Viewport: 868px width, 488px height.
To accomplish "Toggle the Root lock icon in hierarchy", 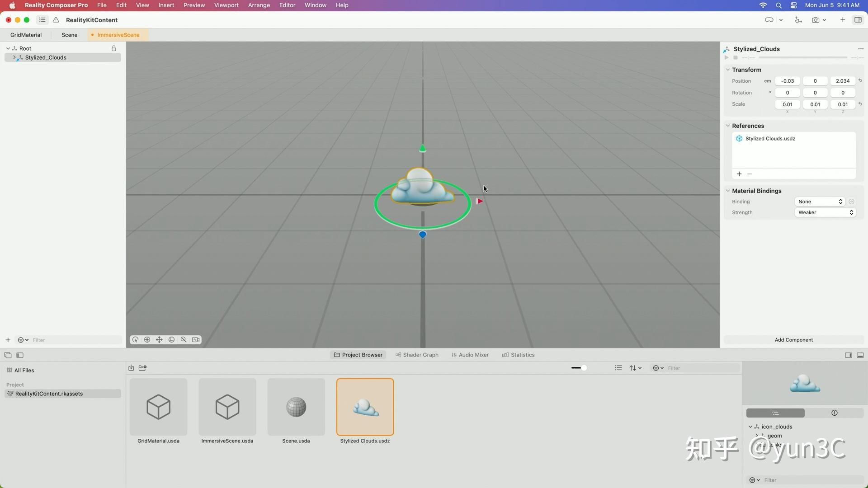I will [114, 48].
